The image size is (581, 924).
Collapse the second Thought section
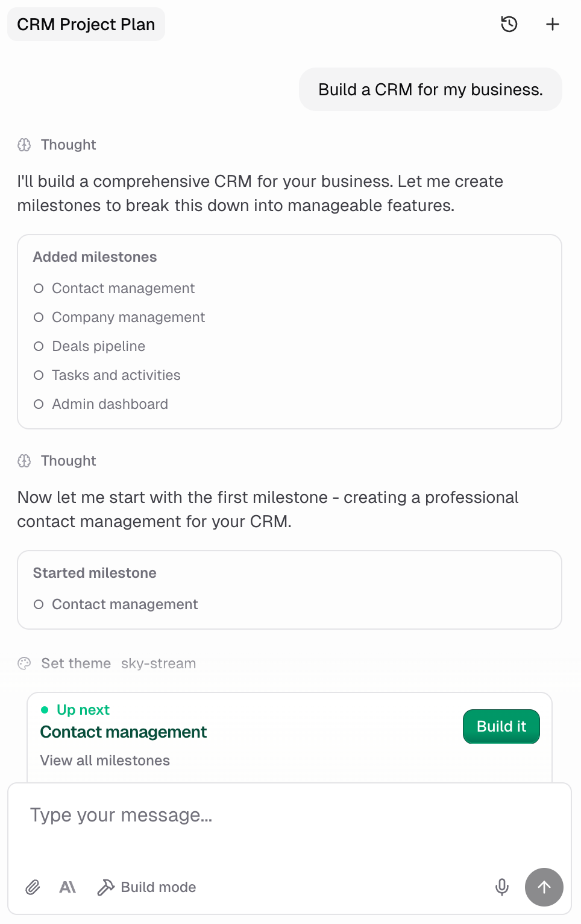pos(68,461)
